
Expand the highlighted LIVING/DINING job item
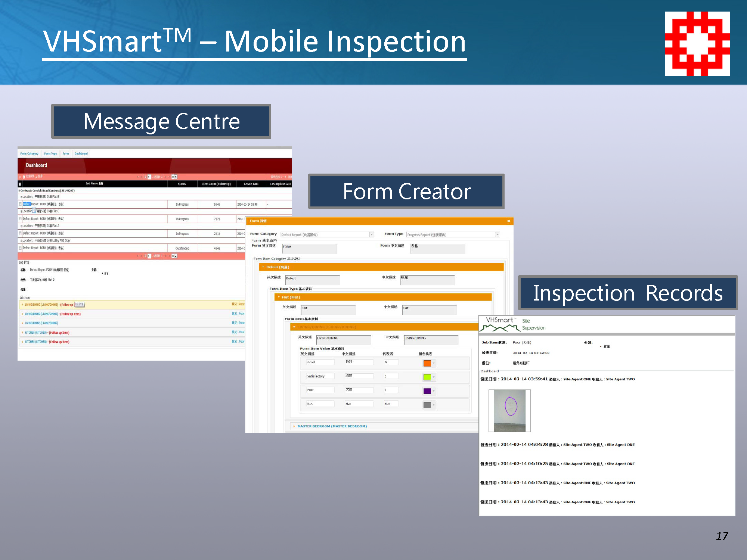coord(133,304)
